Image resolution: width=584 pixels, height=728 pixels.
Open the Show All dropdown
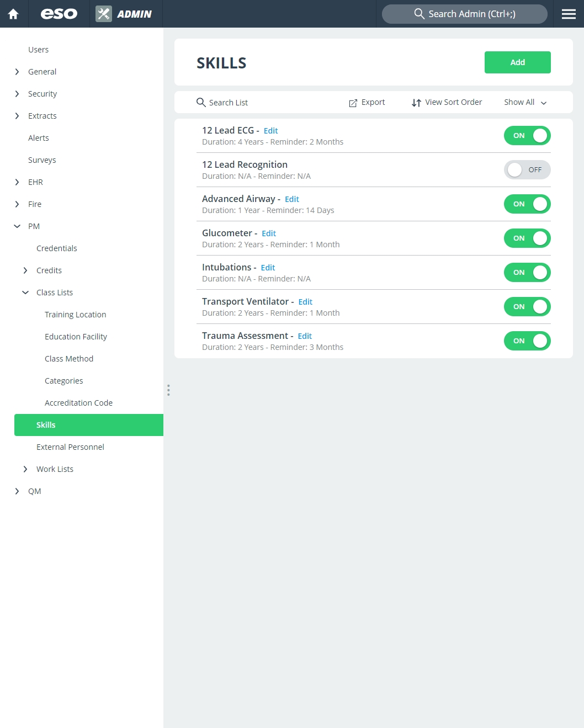525,102
